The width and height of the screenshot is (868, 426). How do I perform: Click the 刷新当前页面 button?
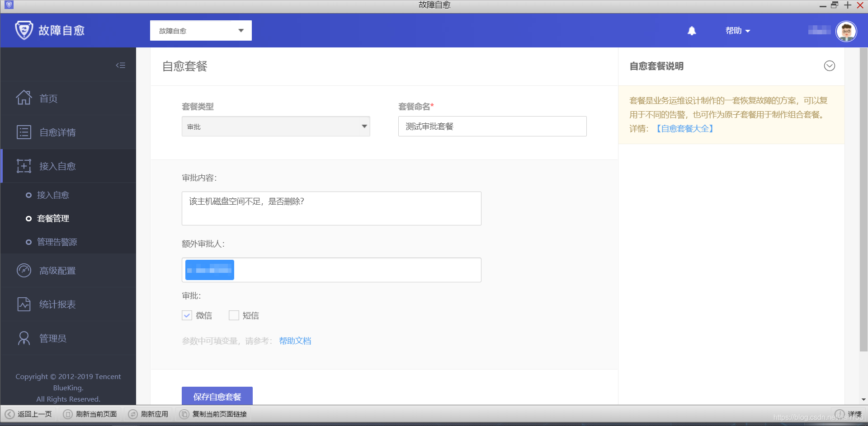[x=91, y=414]
